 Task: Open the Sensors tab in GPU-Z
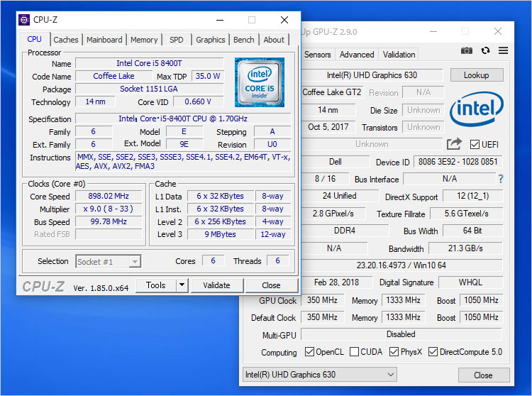317,54
